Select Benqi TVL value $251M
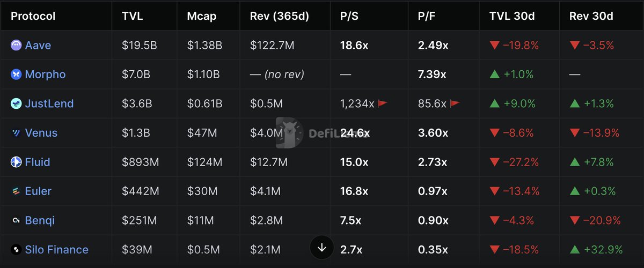The height and width of the screenshot is (268, 644). (x=138, y=220)
